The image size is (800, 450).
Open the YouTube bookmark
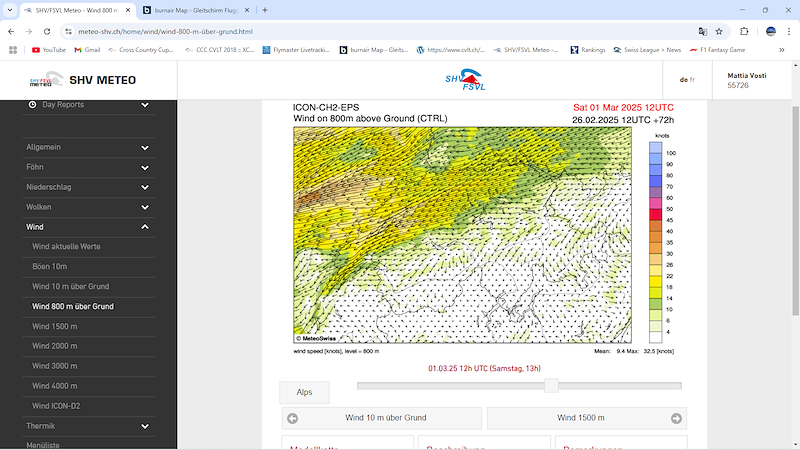[48, 49]
